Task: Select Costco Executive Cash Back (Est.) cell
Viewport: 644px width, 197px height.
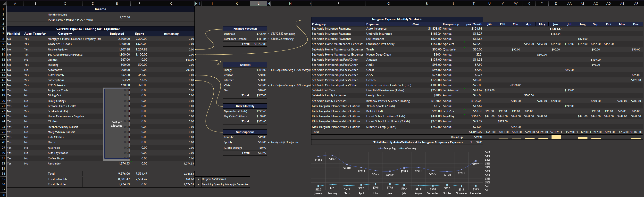Action: pyautogui.click(x=388, y=85)
